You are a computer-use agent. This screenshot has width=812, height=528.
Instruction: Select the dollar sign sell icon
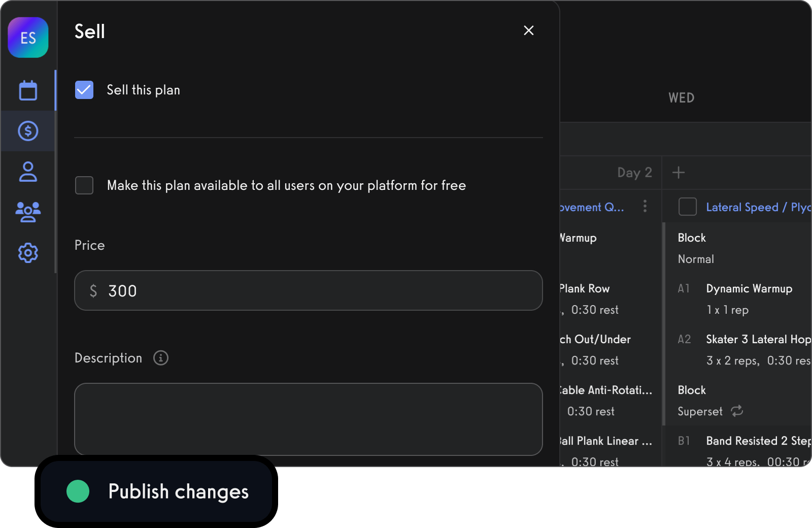click(28, 131)
